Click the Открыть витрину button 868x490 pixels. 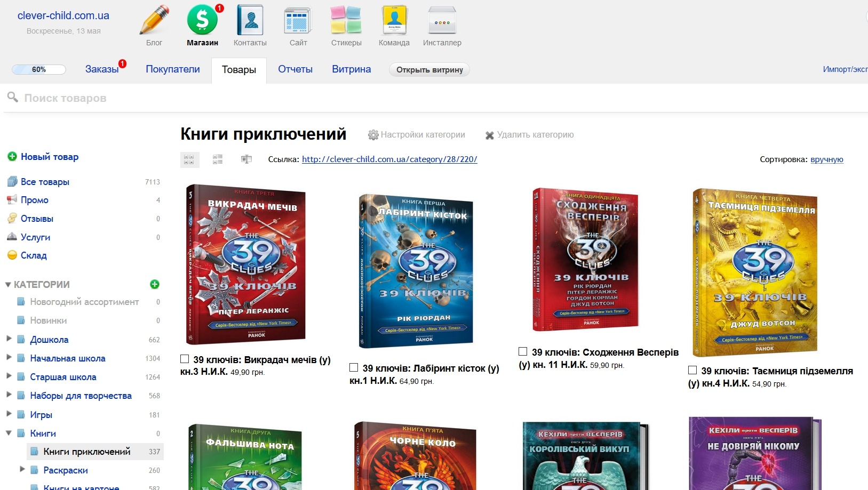[429, 70]
